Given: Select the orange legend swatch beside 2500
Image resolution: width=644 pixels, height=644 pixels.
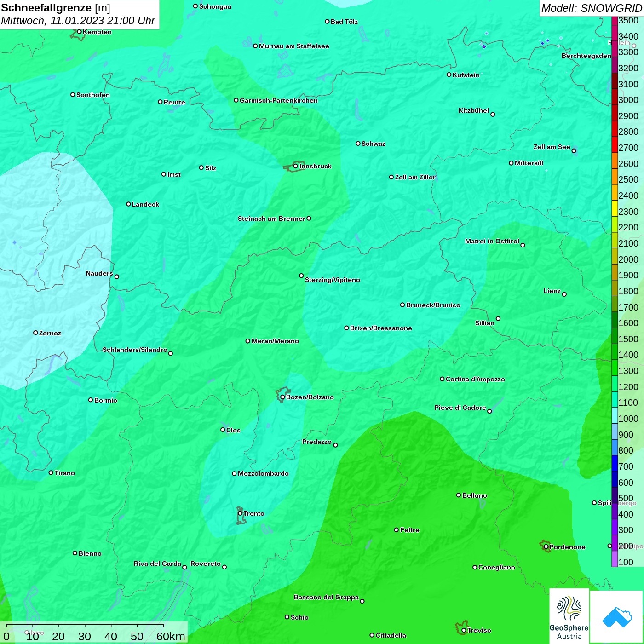Looking at the screenshot, I should (x=615, y=177).
